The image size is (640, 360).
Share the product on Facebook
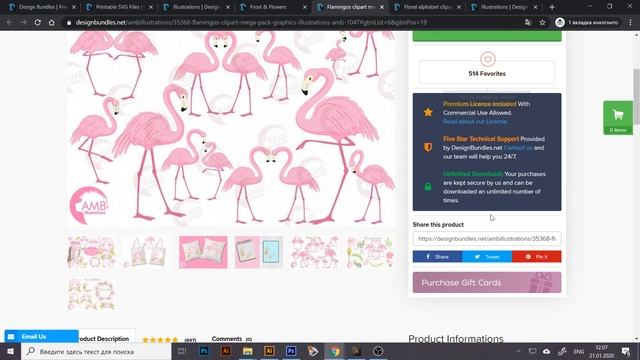(437, 257)
